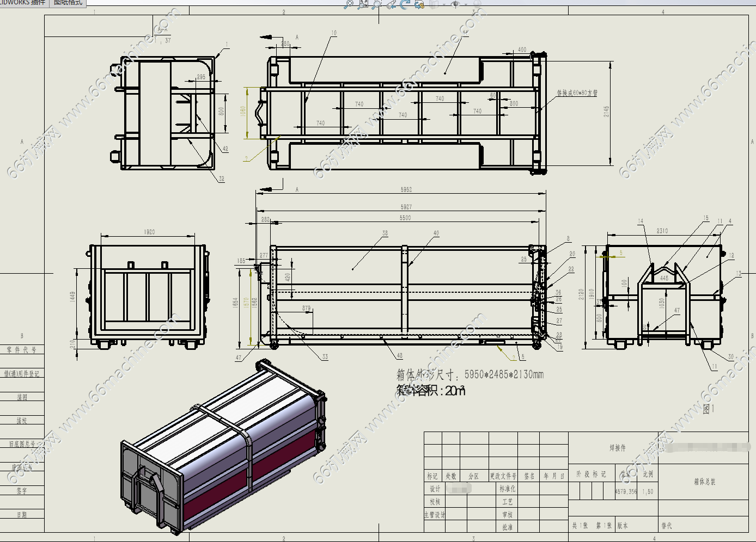Select the 5952 overall length dimension
756x542 pixels.
[x=406, y=189]
